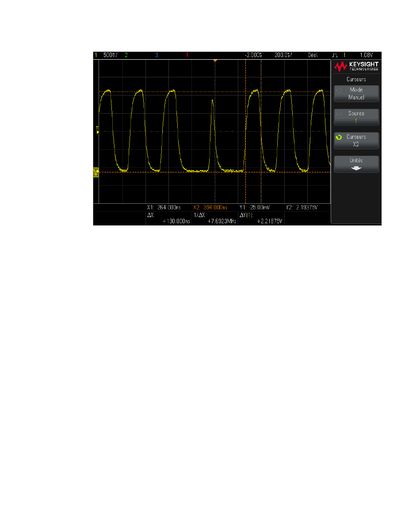Click the rising edge trigger icon

[335, 55]
